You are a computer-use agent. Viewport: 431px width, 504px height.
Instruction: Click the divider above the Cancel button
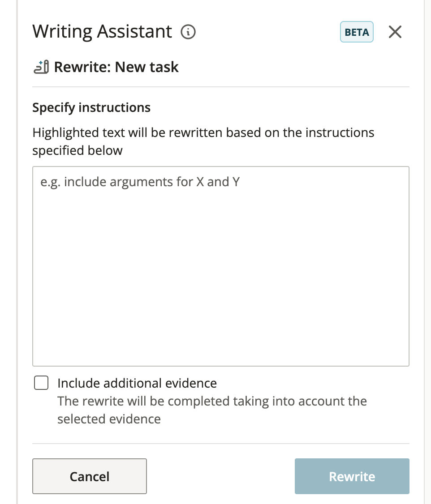(x=220, y=444)
